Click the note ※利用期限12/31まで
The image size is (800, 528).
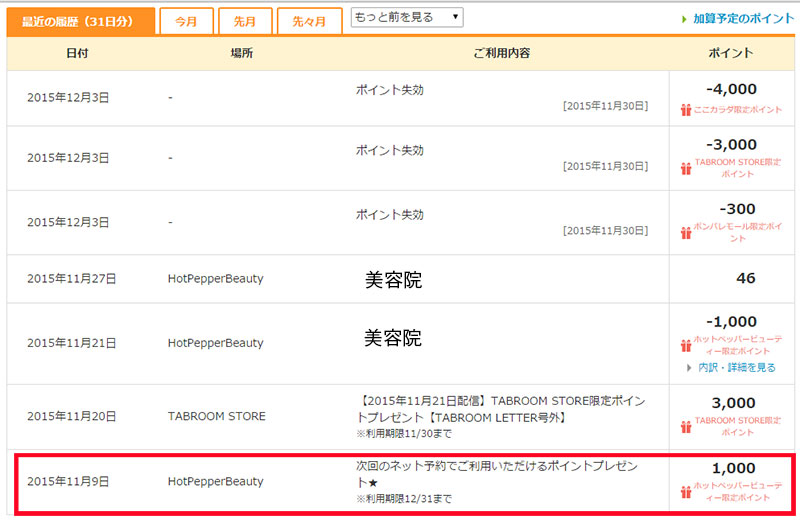click(x=404, y=499)
